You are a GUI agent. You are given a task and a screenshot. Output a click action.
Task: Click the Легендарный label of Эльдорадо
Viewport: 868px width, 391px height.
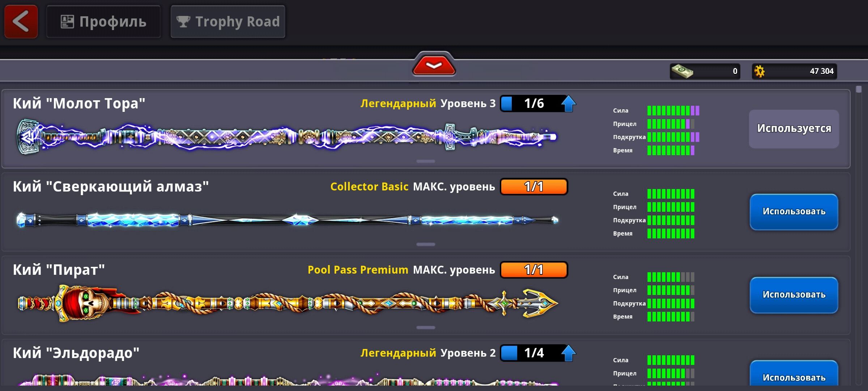coord(398,353)
